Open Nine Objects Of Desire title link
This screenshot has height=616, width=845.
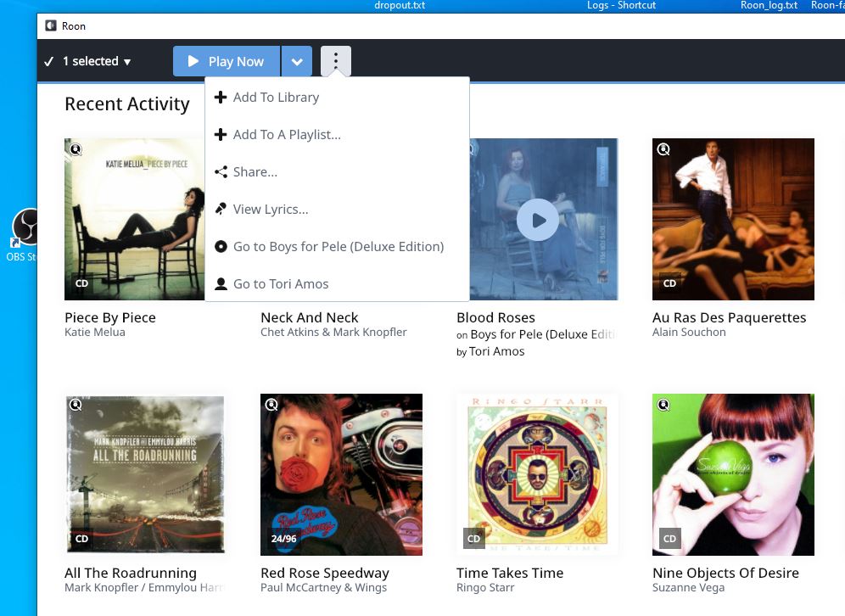[x=725, y=573]
